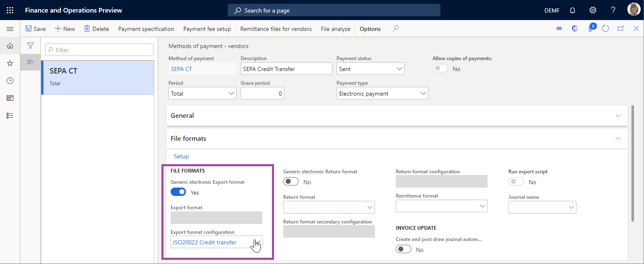
Task: Type in the Filter box above SEPA CT
Action: tap(99, 50)
